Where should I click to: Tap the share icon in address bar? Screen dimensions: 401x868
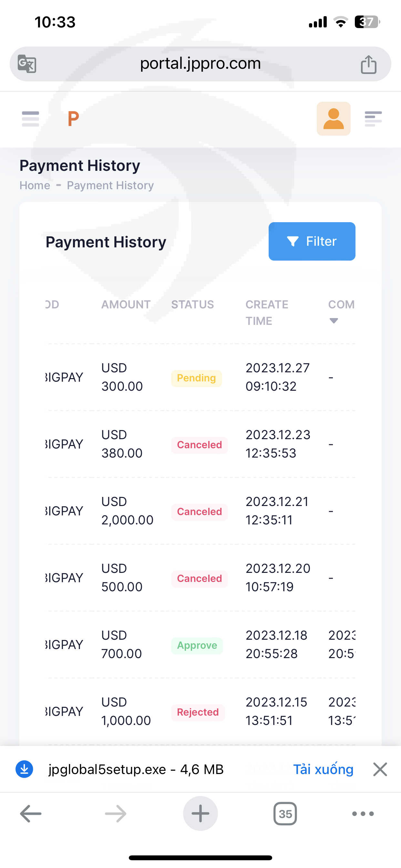pos(368,64)
